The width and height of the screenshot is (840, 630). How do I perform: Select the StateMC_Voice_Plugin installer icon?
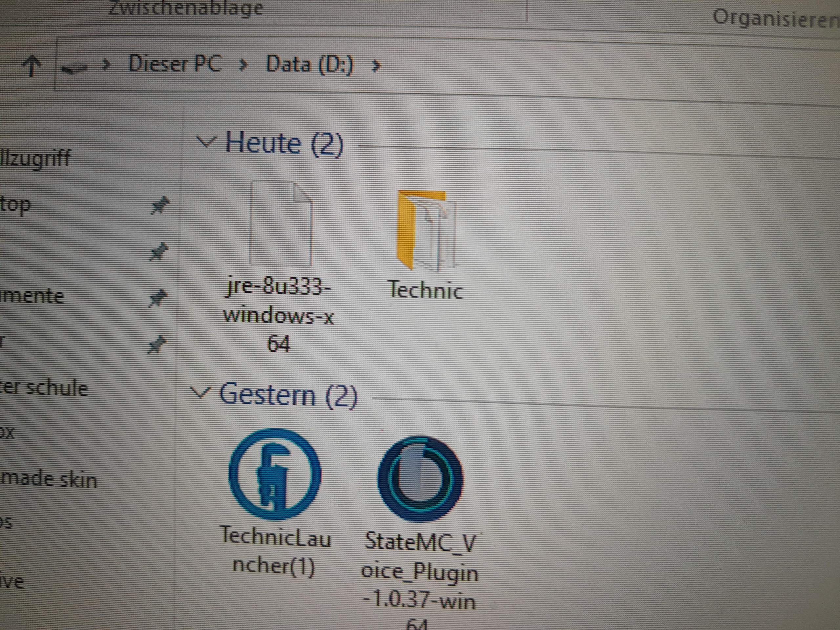point(420,478)
